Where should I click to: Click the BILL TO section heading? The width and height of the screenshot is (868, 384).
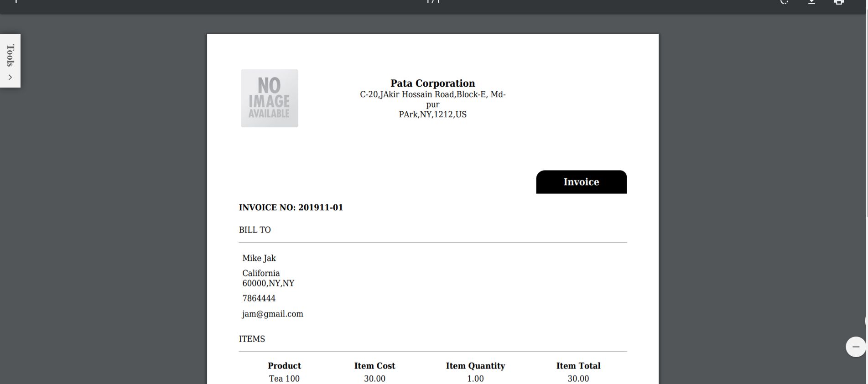255,230
